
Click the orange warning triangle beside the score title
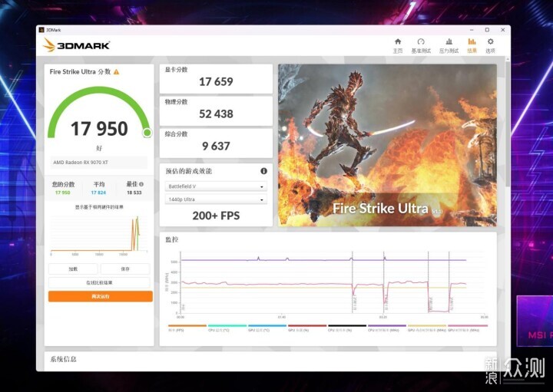pos(117,72)
